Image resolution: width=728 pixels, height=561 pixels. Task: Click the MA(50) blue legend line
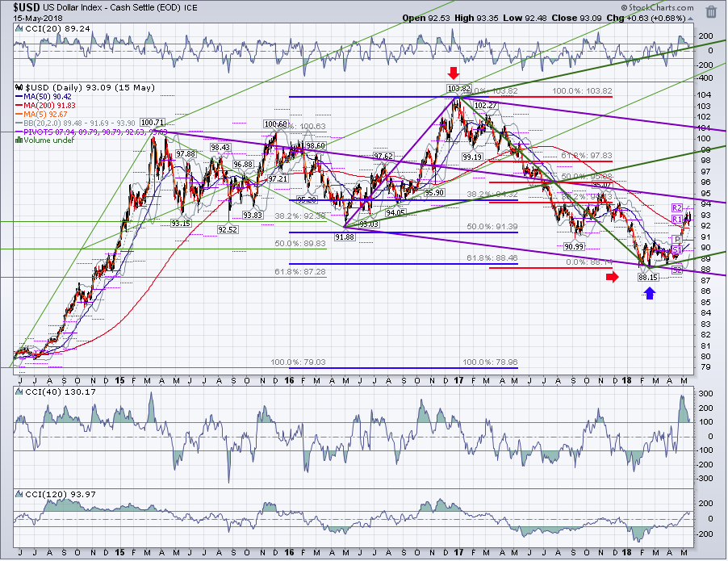click(19, 97)
